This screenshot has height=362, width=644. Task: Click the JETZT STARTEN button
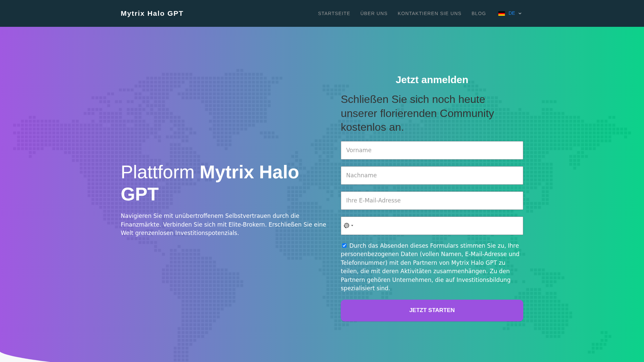[x=432, y=310]
